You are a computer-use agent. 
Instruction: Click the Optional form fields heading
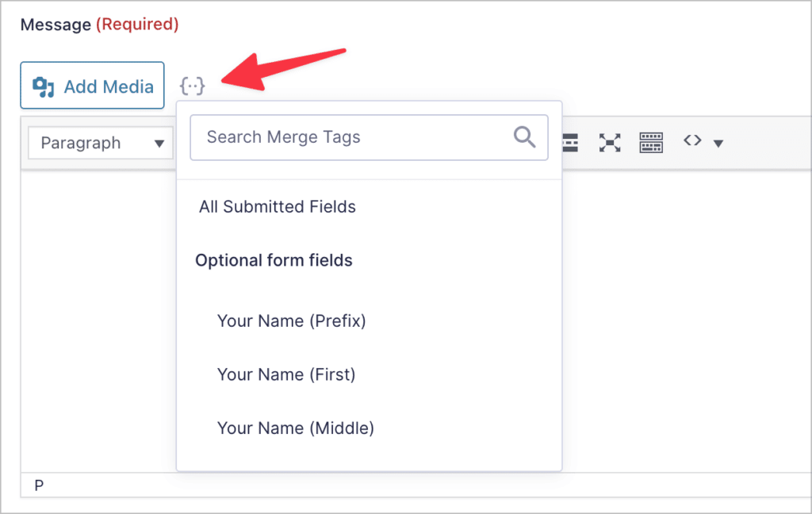click(274, 260)
